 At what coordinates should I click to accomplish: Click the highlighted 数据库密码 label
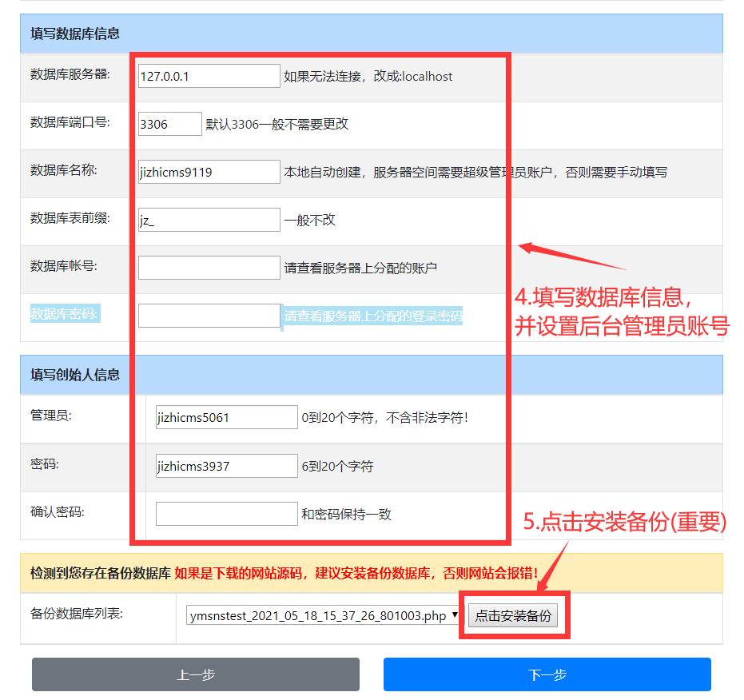(64, 314)
